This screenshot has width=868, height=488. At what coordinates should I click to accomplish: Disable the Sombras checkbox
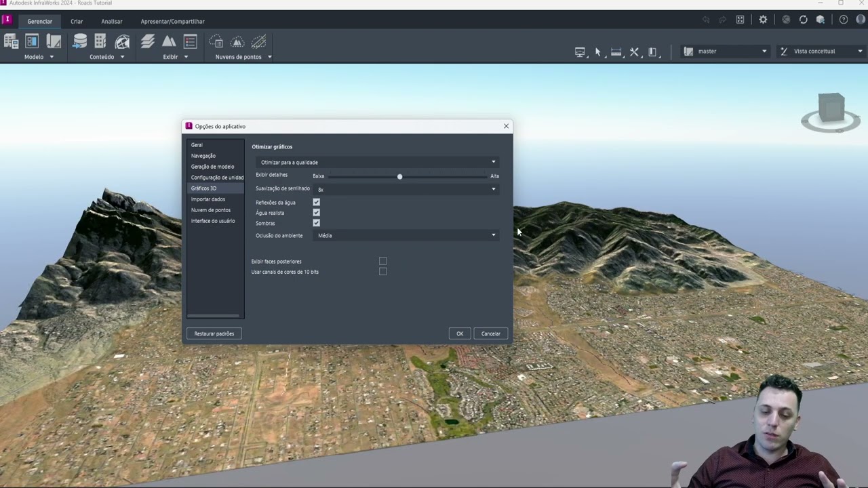(x=316, y=223)
